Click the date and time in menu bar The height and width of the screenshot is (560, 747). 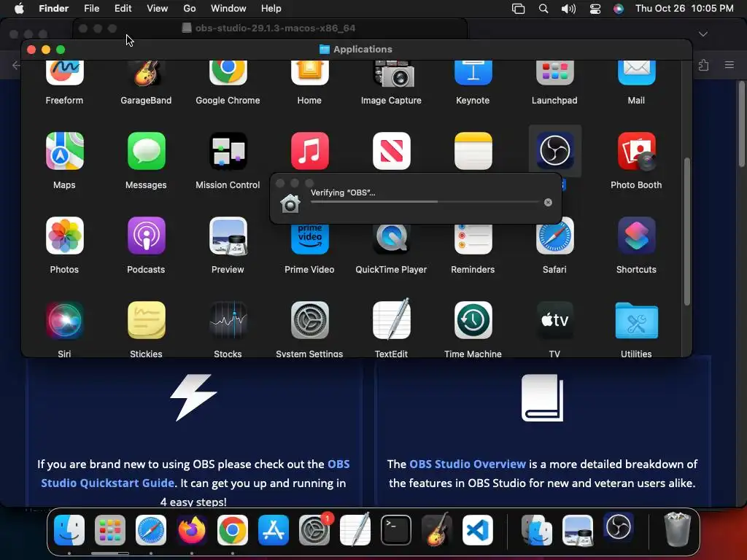(x=684, y=9)
